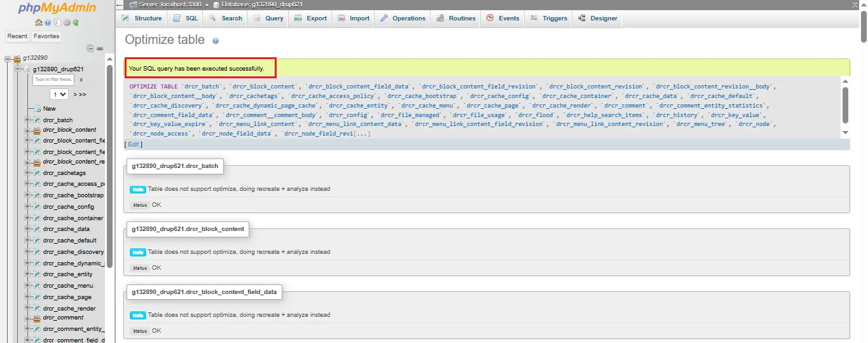Click the table icon next to drcr_batch
868x343 pixels.
click(37, 120)
